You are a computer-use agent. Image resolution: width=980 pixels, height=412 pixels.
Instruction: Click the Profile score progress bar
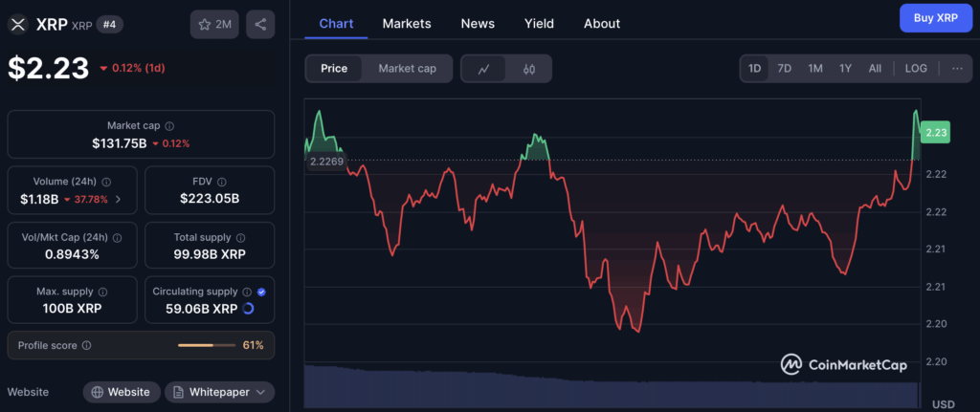click(x=205, y=345)
